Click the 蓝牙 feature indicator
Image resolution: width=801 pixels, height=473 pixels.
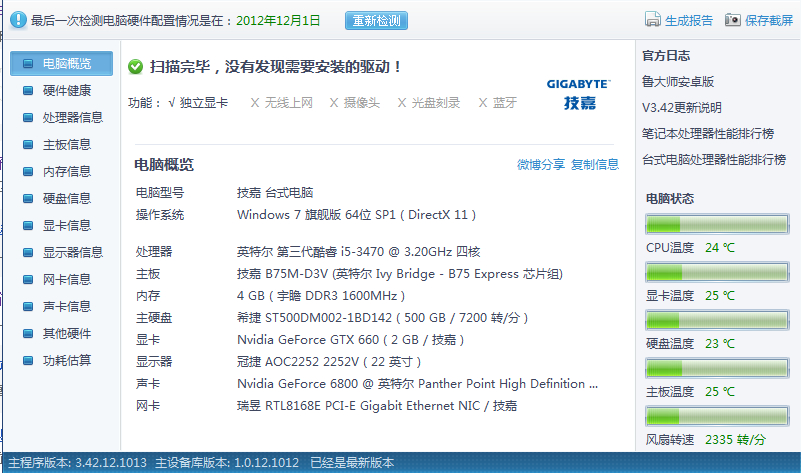click(x=498, y=103)
